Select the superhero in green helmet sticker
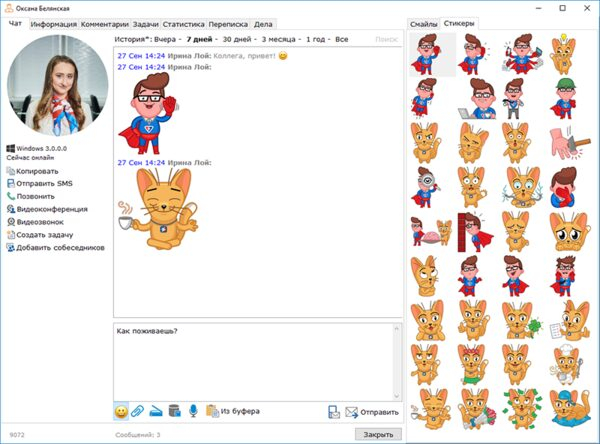 (564, 98)
